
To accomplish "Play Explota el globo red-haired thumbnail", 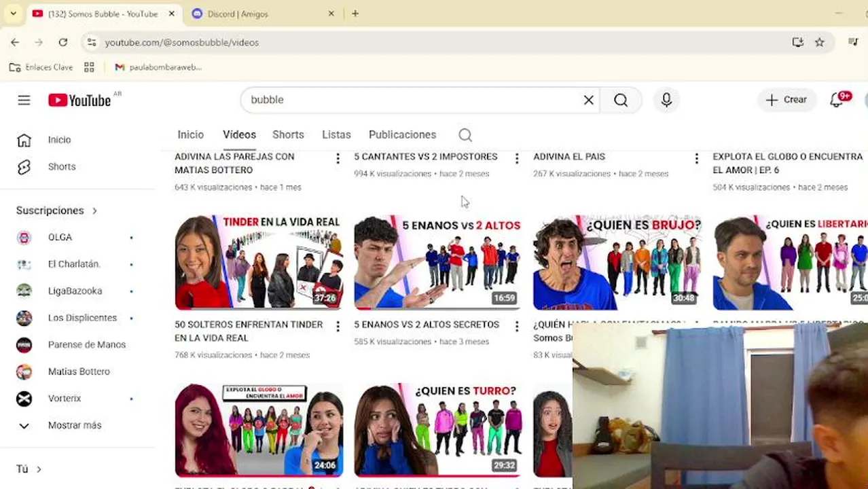I will [259, 430].
